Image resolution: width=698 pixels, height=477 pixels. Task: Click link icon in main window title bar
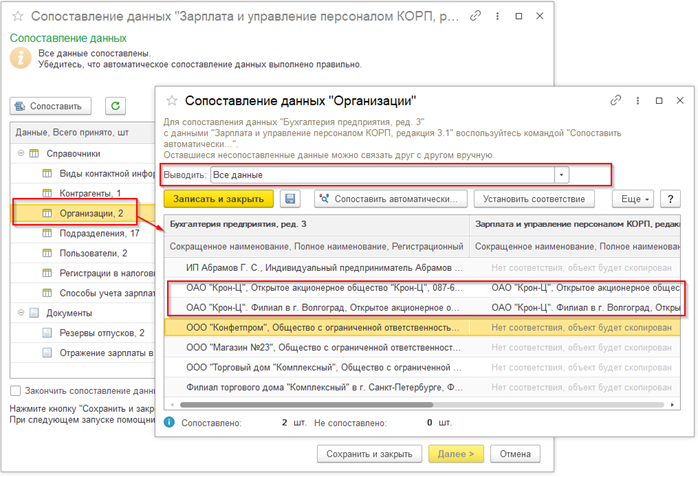click(475, 16)
